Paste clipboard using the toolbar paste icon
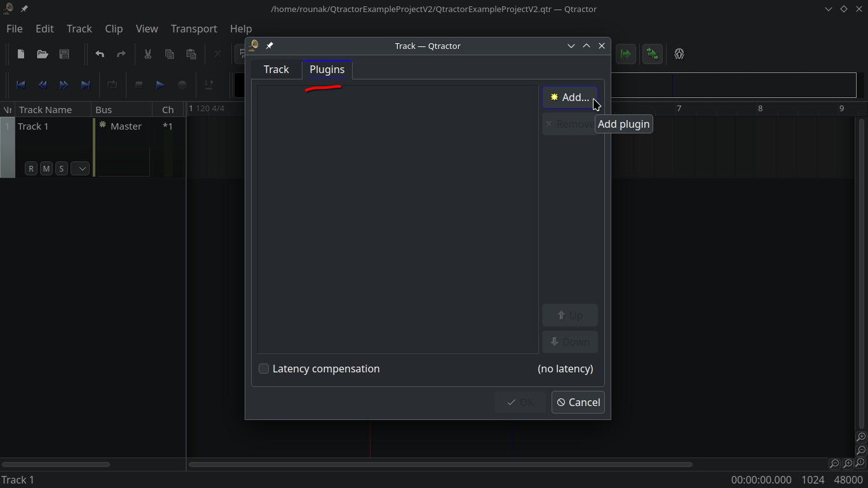Image resolution: width=868 pixels, height=488 pixels. coord(191,54)
